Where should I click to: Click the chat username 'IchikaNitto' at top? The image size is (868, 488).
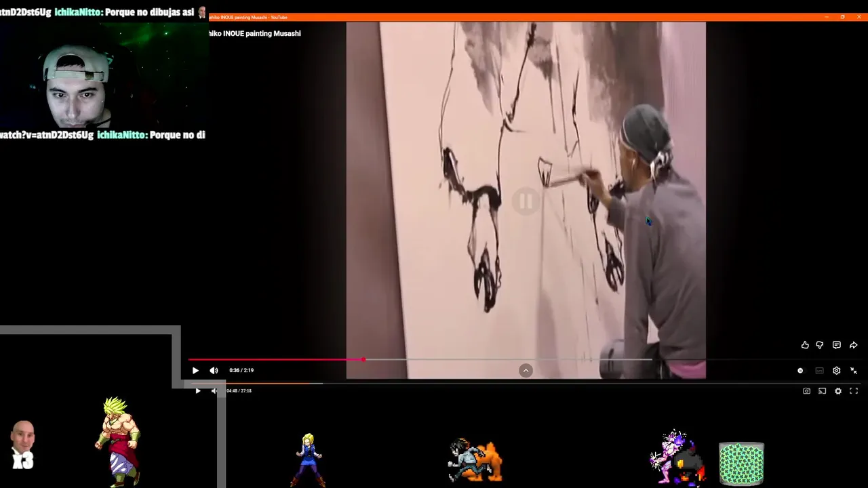pos(77,12)
